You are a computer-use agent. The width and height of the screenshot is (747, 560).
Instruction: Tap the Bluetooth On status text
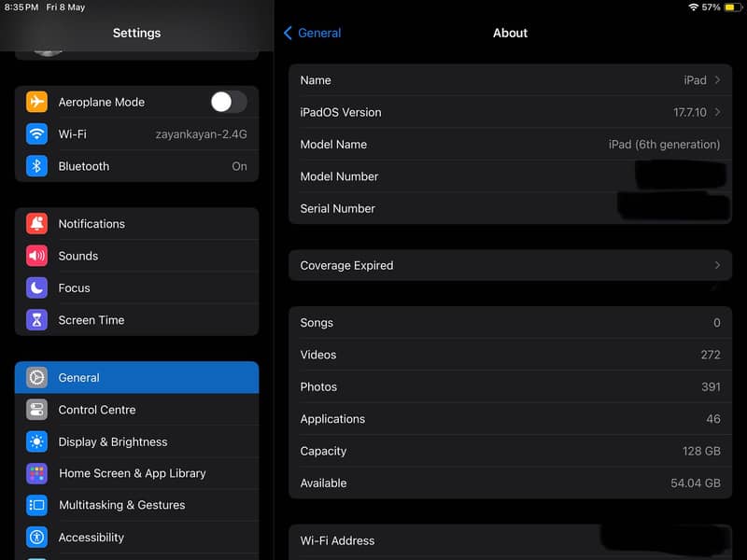click(239, 166)
